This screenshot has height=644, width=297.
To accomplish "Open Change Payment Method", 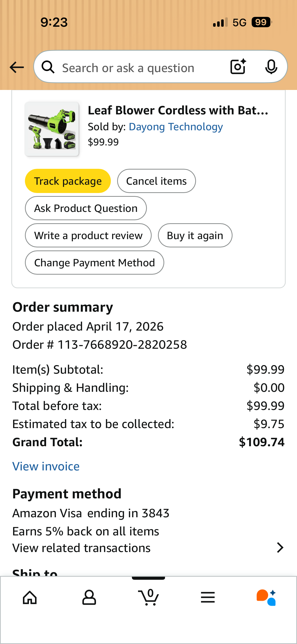I will [94, 263].
